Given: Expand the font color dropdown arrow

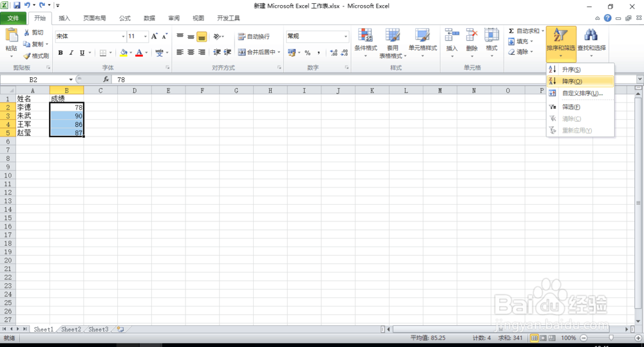Looking at the screenshot, I should 147,53.
